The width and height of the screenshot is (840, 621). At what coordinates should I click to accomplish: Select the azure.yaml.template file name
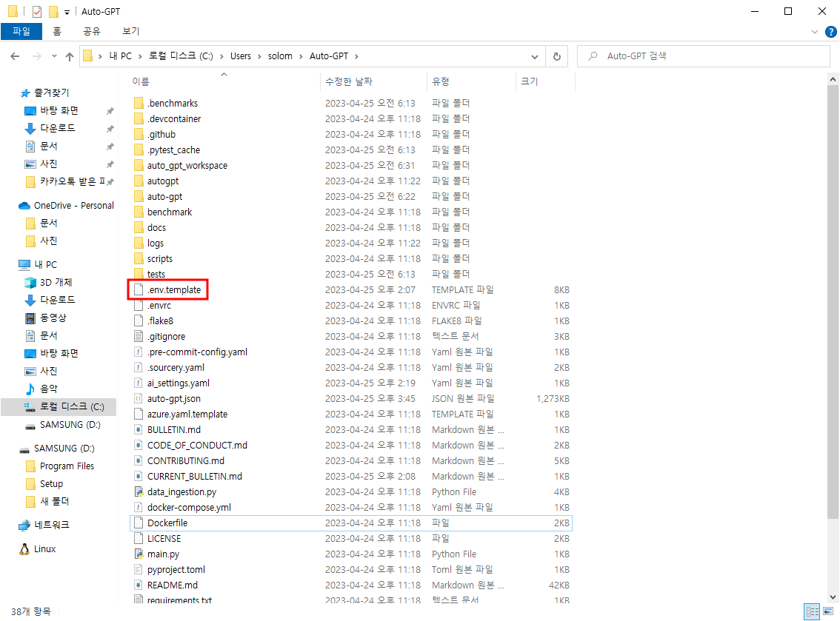pyautogui.click(x=187, y=414)
